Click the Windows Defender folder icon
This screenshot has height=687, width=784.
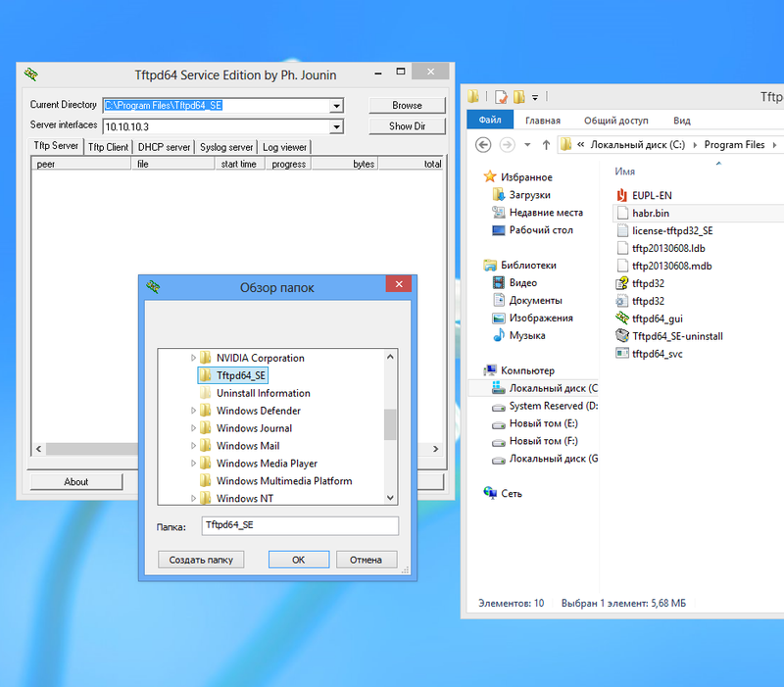[x=205, y=411]
